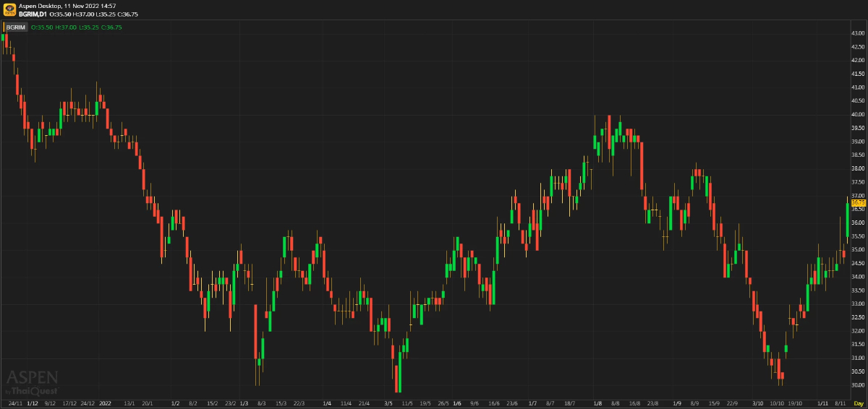
Task: Open the Day timeframe selector
Action: coord(859,402)
